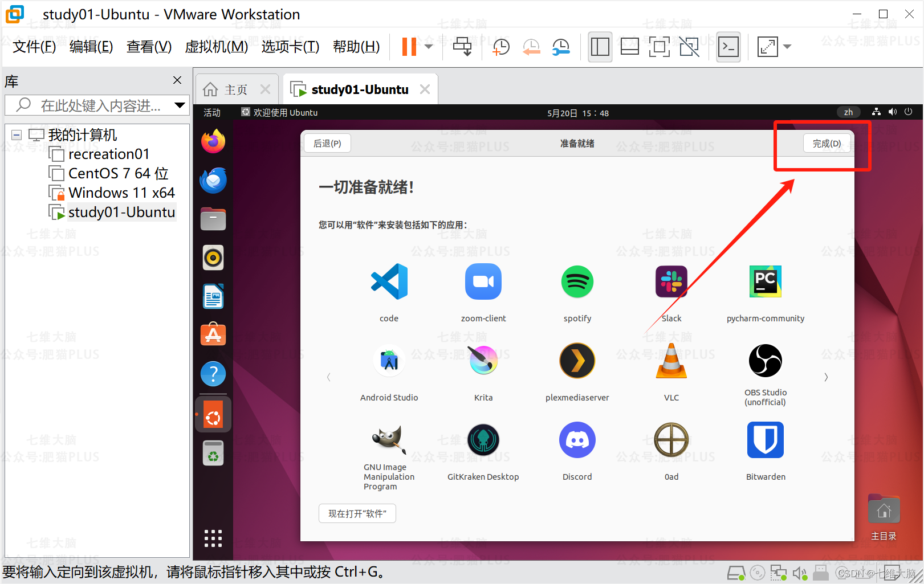Viewport: 924px width, 584px height.
Task: Open the 文件(F) menu
Action: (x=34, y=47)
